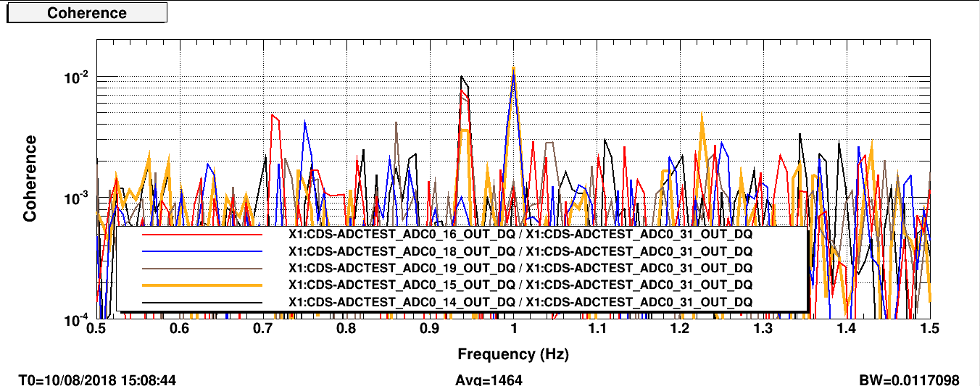Click the ADC0_15_OUT_DQ legend entry text
Viewport: 980px width, 386px height.
(520, 285)
